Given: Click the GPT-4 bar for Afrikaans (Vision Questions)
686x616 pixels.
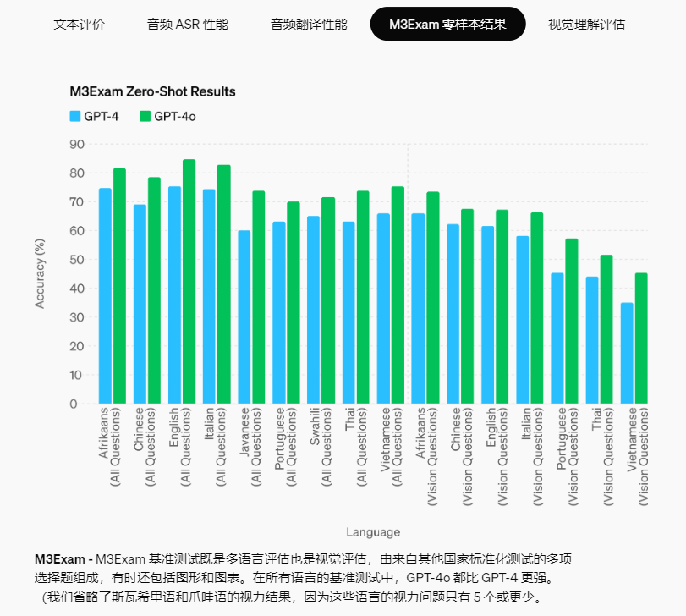Looking at the screenshot, I should (x=418, y=309).
